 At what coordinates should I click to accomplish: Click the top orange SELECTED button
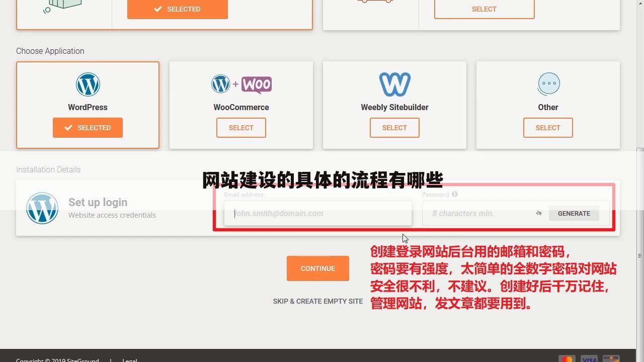pos(178,9)
